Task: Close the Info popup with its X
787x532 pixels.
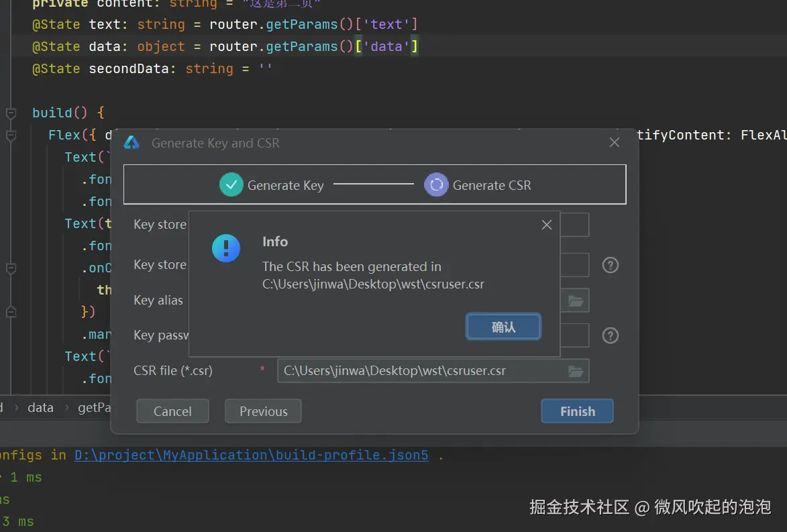Action: point(547,225)
